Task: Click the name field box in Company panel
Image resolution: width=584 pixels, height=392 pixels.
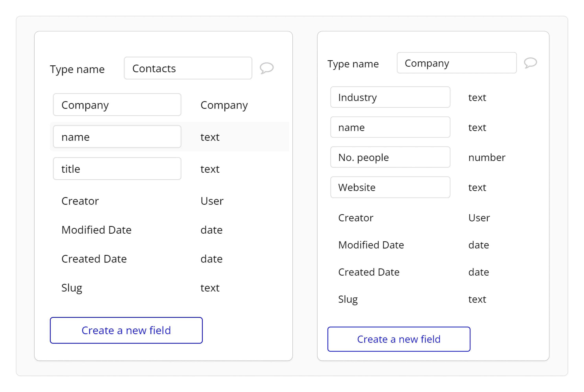Action: 390,127
